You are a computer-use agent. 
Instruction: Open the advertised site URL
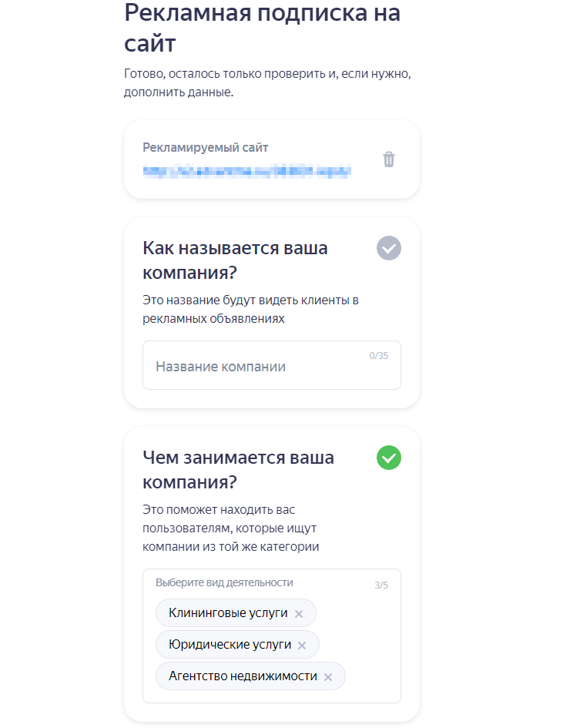coord(245,170)
